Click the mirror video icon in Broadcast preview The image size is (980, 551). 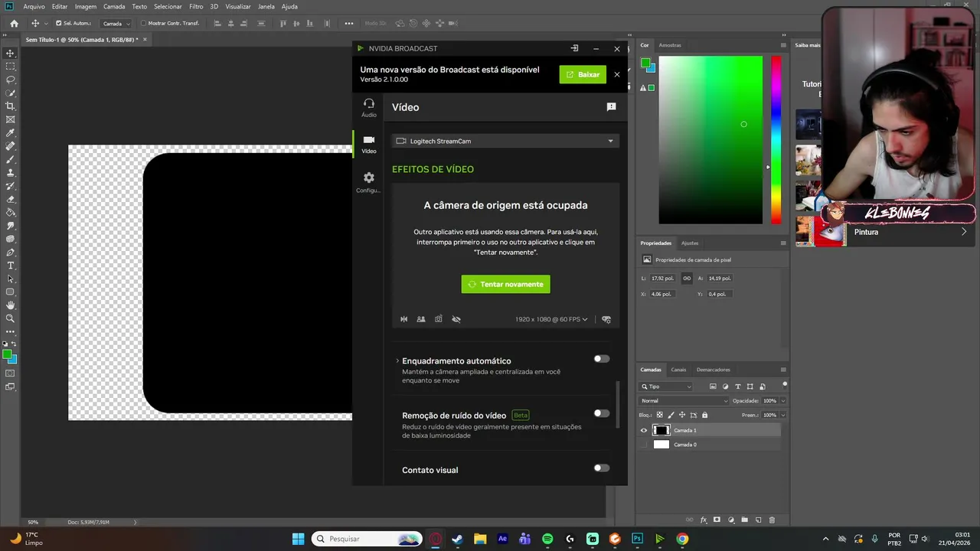(404, 319)
